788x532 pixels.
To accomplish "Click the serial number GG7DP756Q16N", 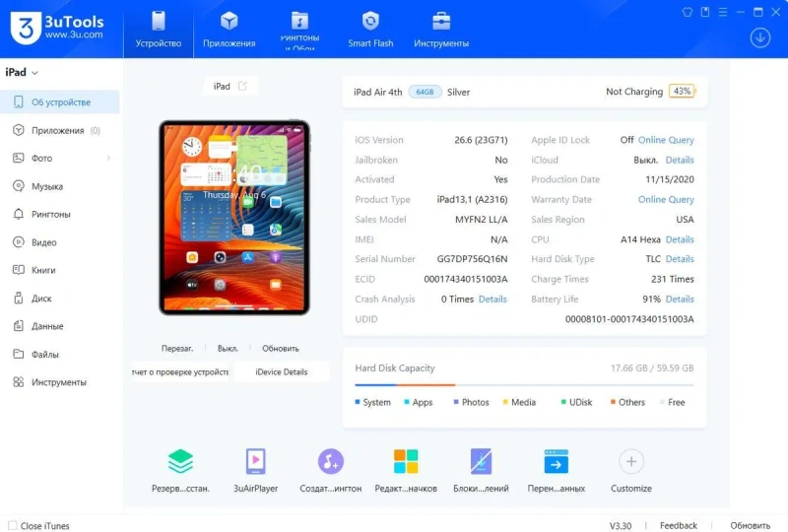I will click(x=472, y=259).
